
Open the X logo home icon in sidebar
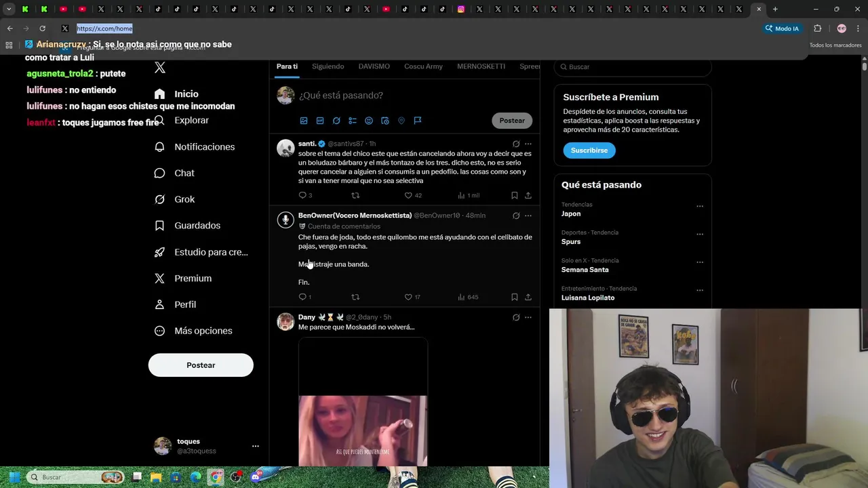point(160,67)
